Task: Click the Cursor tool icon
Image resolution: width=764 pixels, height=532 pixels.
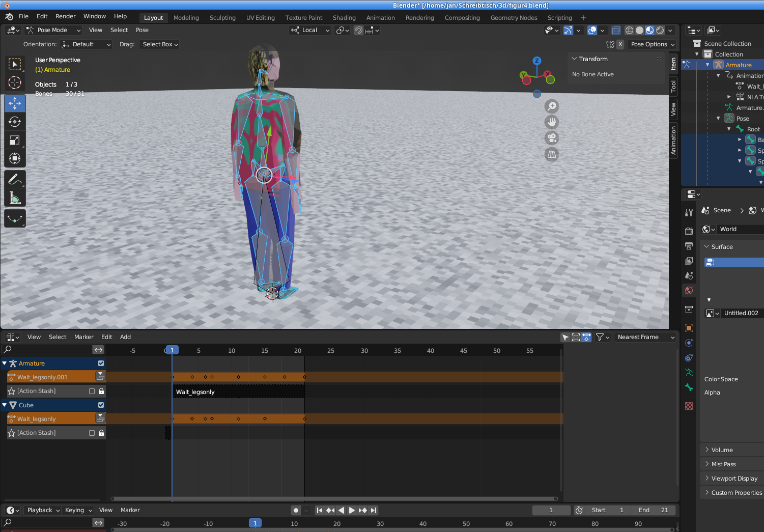Action: [15, 82]
